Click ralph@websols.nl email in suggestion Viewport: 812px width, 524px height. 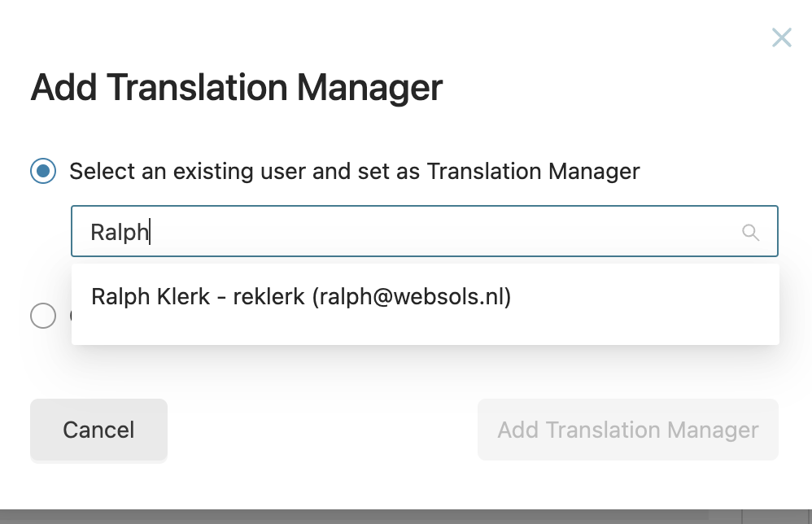[412, 297]
